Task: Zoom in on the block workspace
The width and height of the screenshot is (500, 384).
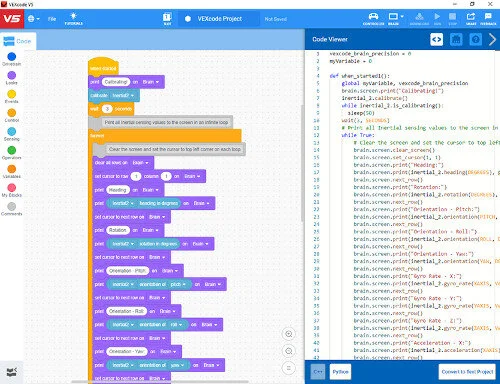Action: pyautogui.click(x=289, y=334)
